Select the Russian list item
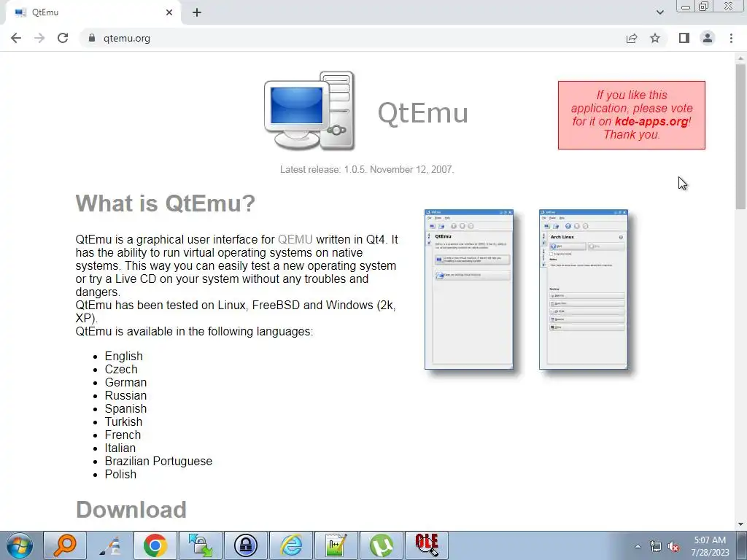This screenshot has width=747, height=560. click(x=125, y=395)
